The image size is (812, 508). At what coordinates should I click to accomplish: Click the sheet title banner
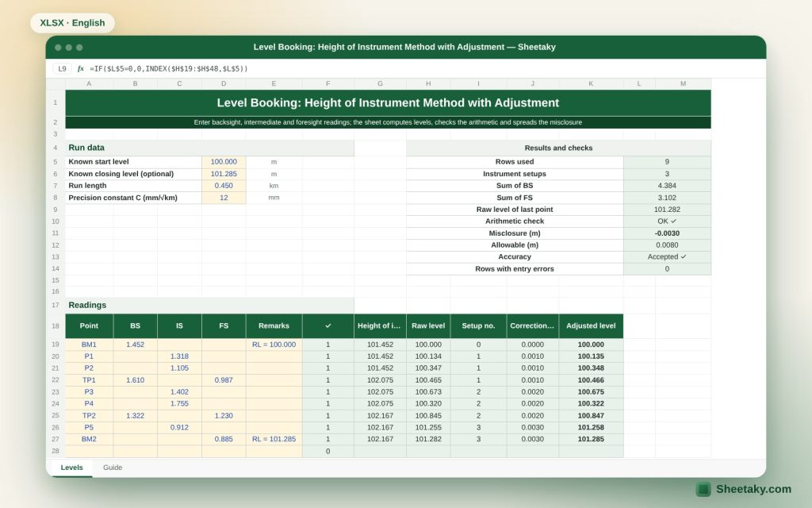(388, 102)
